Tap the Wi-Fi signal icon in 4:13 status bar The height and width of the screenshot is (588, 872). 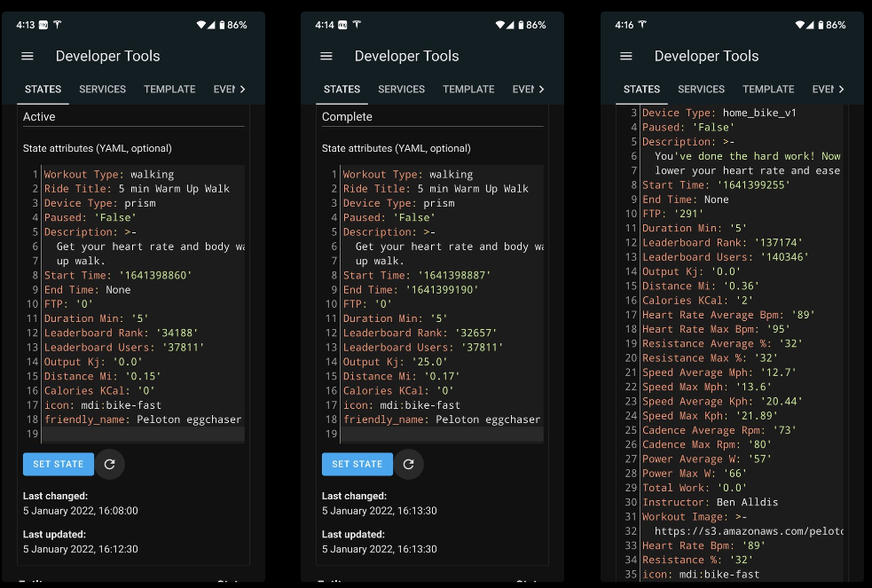(201, 25)
